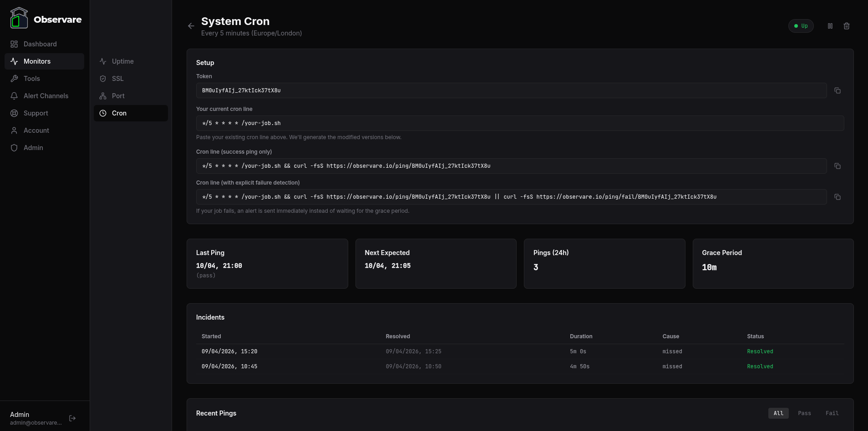Copy the failure detection cron line
The width and height of the screenshot is (868, 431).
coord(838,197)
